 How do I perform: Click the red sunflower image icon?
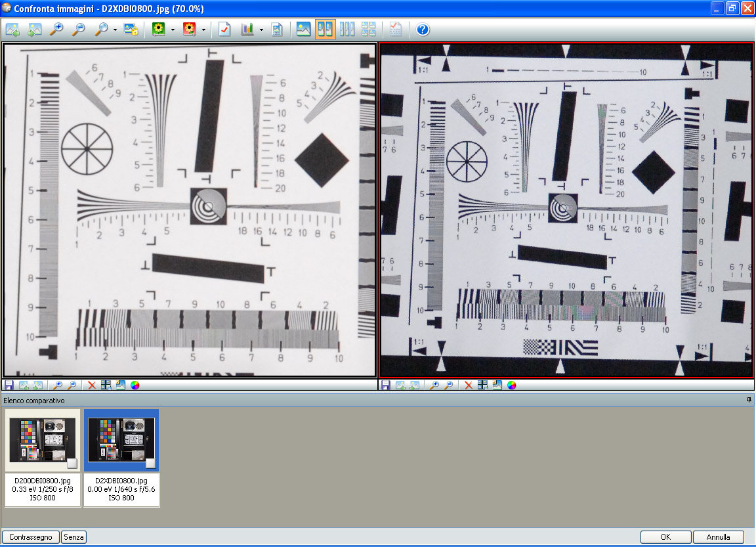pyautogui.click(x=190, y=30)
